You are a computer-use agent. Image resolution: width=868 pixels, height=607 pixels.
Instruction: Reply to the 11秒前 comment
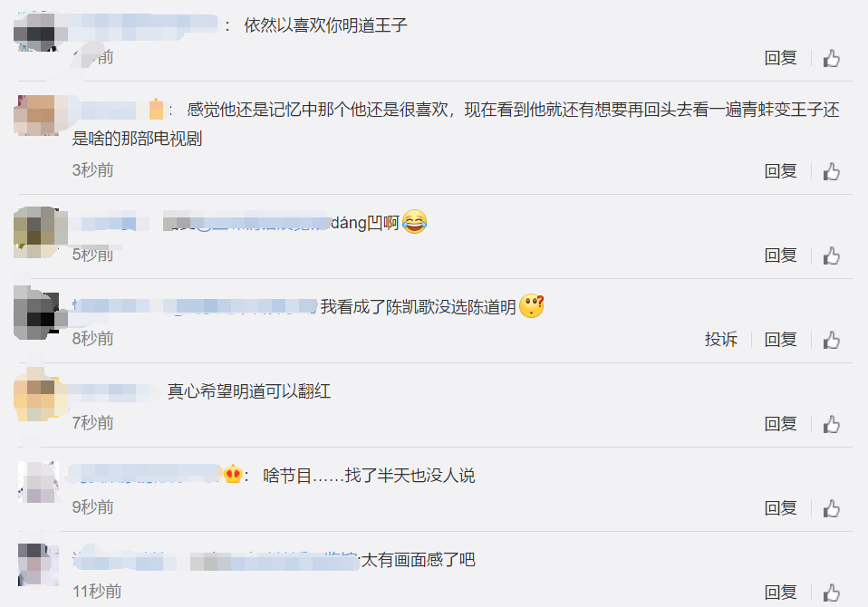click(780, 593)
